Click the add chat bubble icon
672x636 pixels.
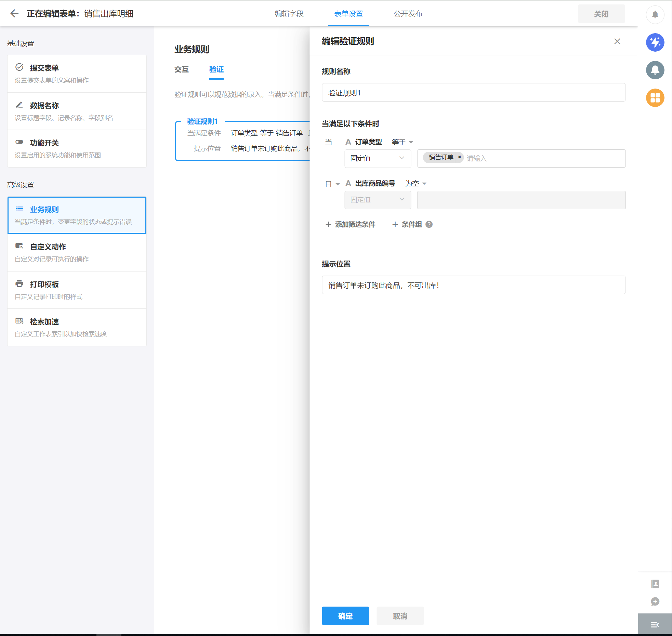[x=655, y=601]
